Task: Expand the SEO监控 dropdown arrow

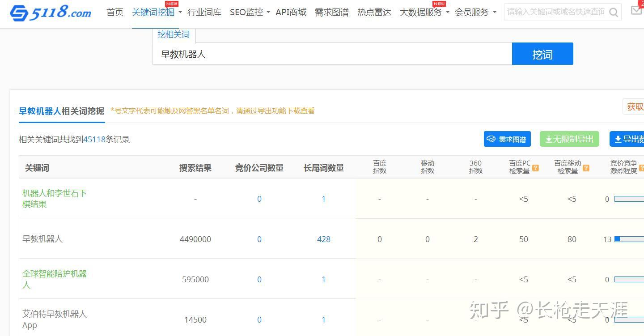Action: point(268,13)
